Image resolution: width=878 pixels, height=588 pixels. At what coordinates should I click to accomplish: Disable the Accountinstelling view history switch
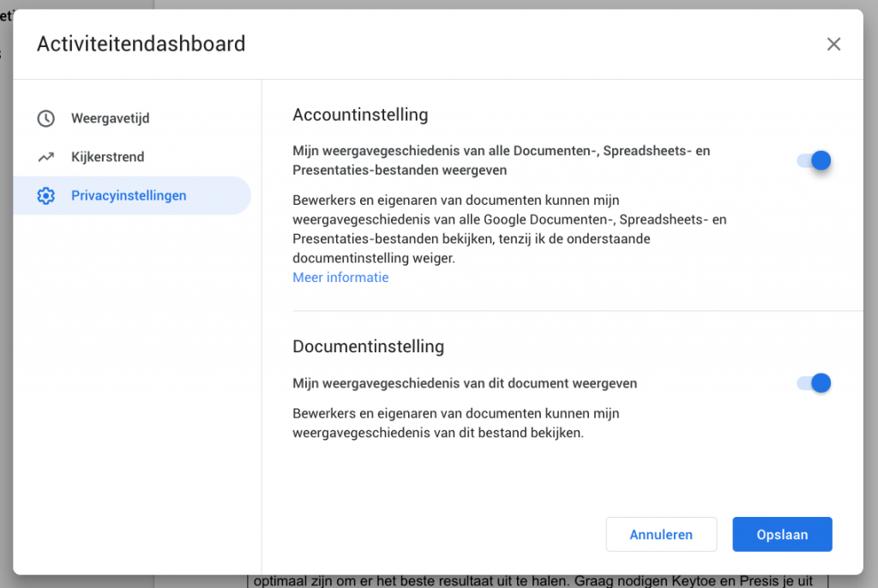[814, 160]
